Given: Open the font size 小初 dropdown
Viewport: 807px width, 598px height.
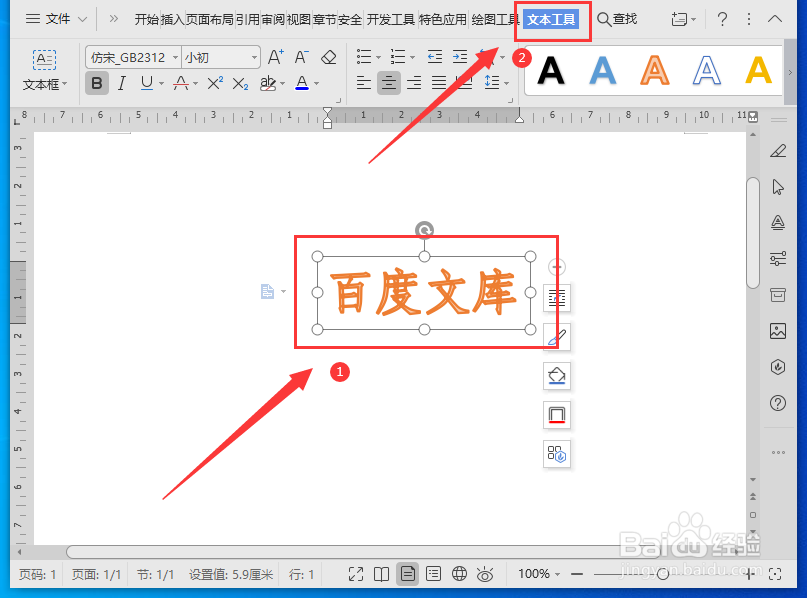Looking at the screenshot, I should click(254, 58).
